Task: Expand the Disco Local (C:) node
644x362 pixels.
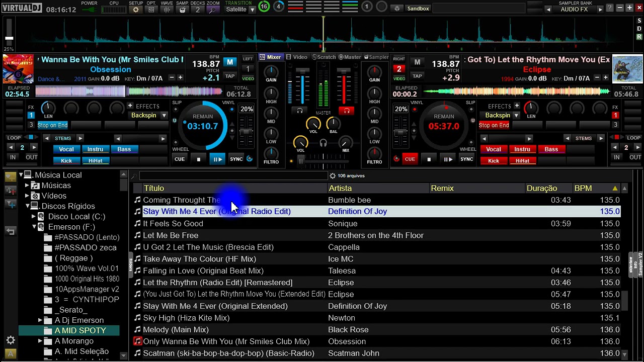Action: pyautogui.click(x=34, y=217)
